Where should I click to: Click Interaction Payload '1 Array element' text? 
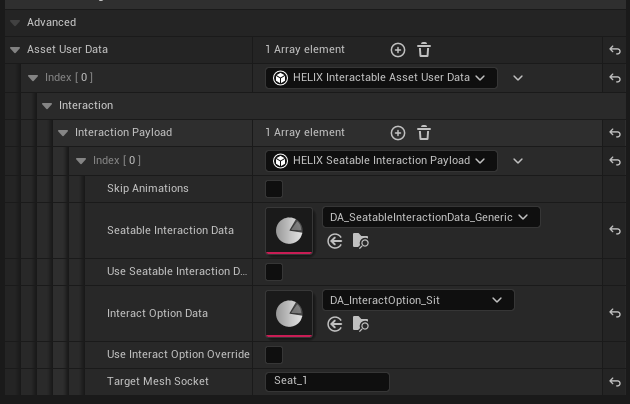click(x=305, y=133)
